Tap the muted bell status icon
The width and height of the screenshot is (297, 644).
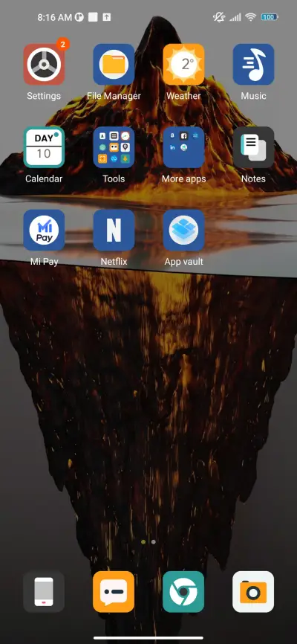tap(219, 17)
